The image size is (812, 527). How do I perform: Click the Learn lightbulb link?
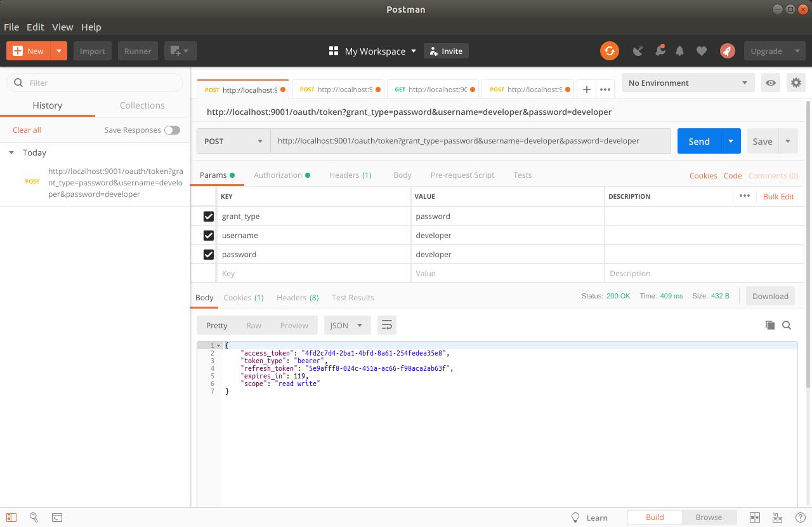pyautogui.click(x=589, y=517)
